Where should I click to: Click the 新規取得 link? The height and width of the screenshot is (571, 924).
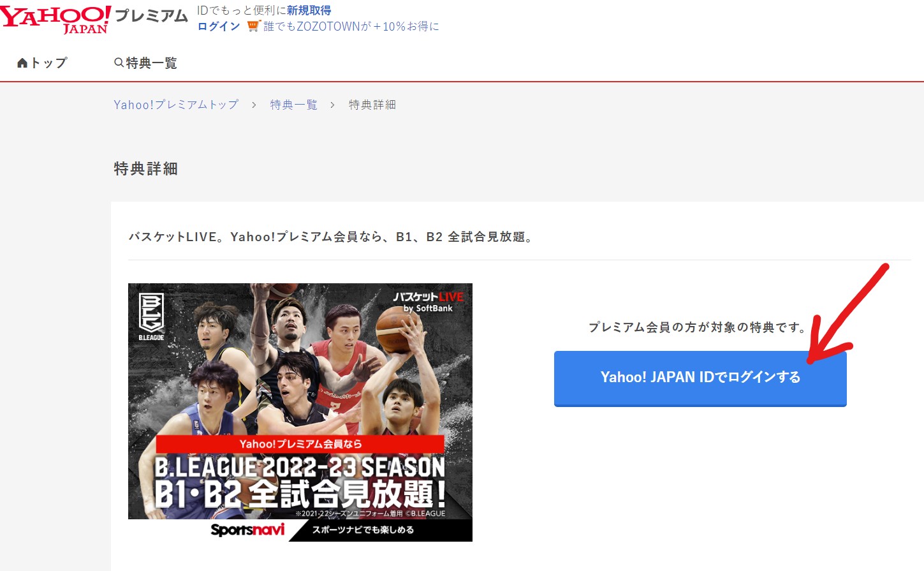tap(309, 10)
